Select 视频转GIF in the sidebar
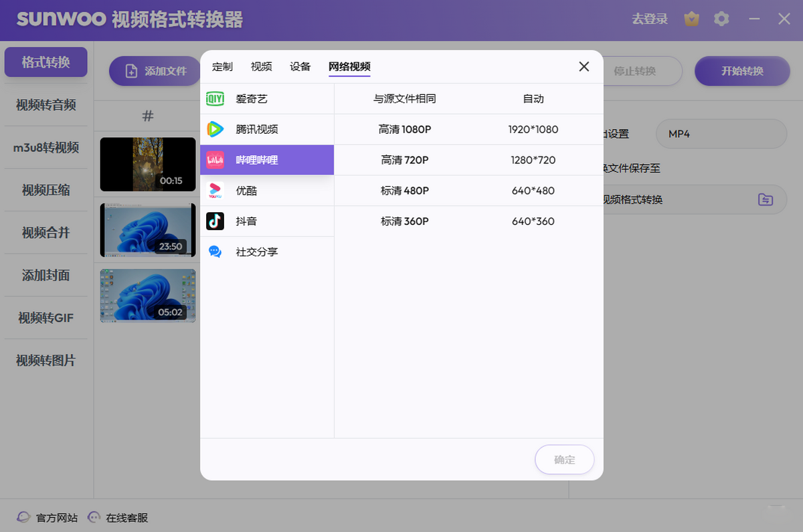The image size is (803, 532). coord(46,317)
